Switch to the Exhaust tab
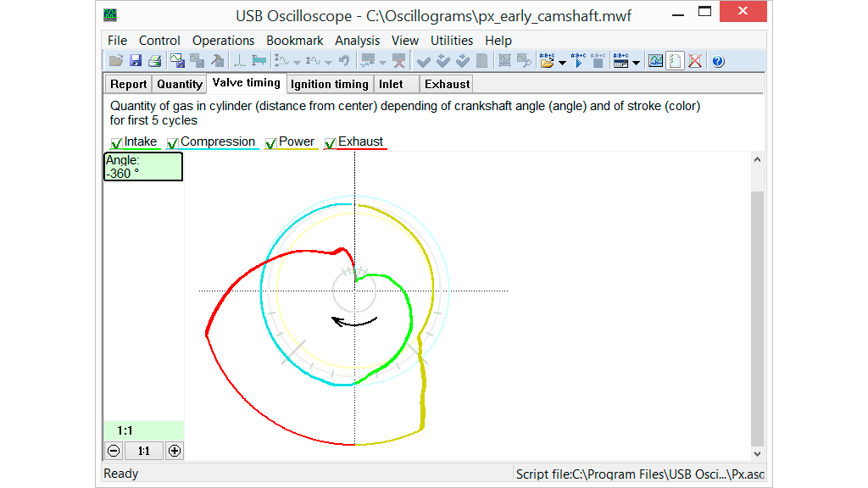Viewport: 868px width, 488px height. [446, 84]
